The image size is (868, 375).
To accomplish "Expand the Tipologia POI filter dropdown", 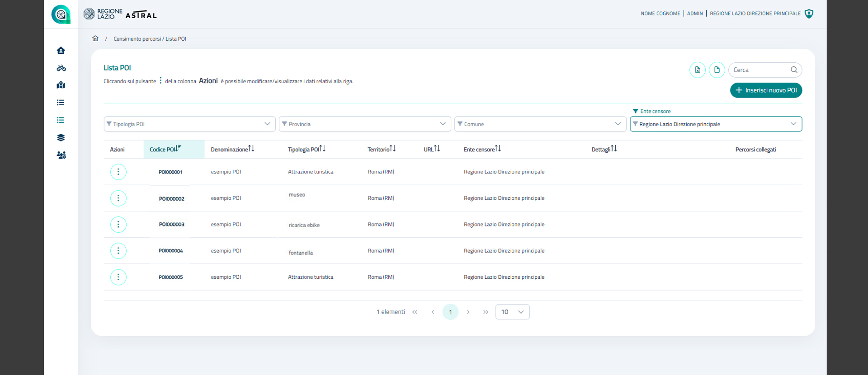I will (189, 124).
